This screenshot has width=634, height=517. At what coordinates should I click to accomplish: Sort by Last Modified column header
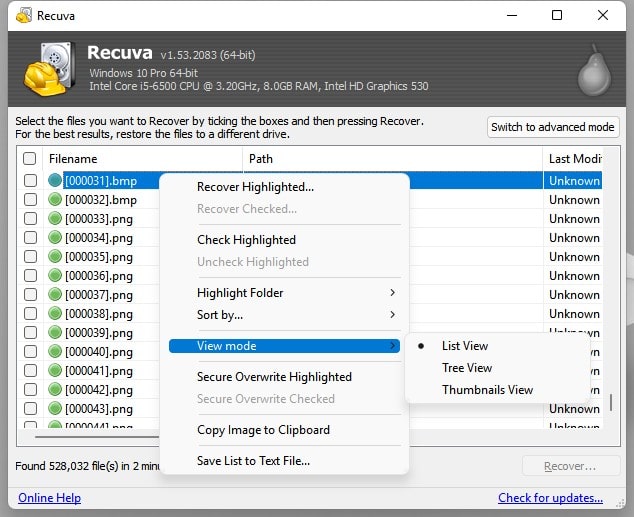click(573, 158)
